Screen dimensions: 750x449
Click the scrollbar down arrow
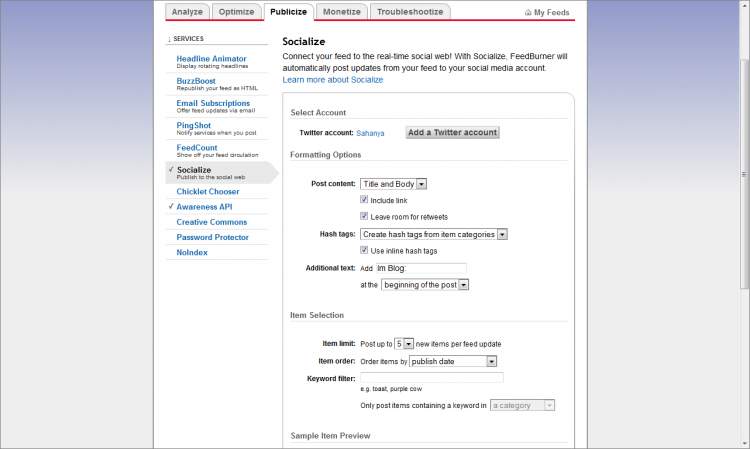tap(743, 442)
